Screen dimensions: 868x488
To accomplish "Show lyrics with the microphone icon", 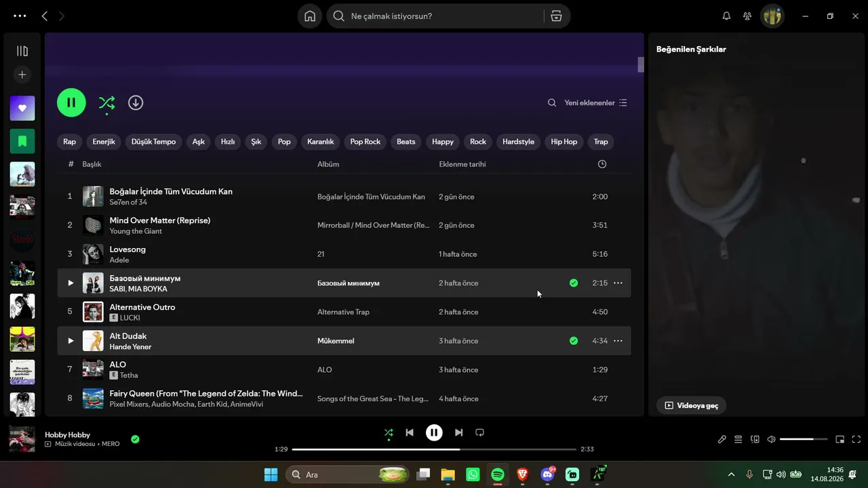I will point(722,439).
